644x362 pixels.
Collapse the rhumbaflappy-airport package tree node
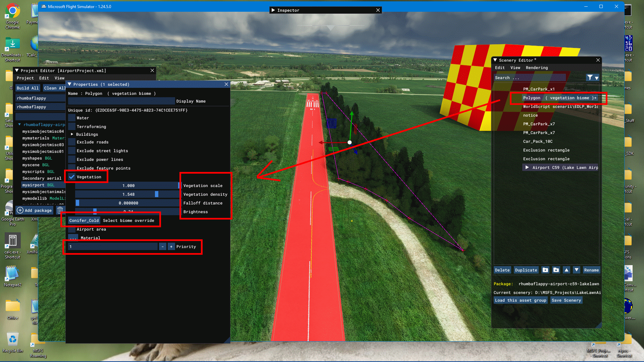pyautogui.click(x=19, y=125)
